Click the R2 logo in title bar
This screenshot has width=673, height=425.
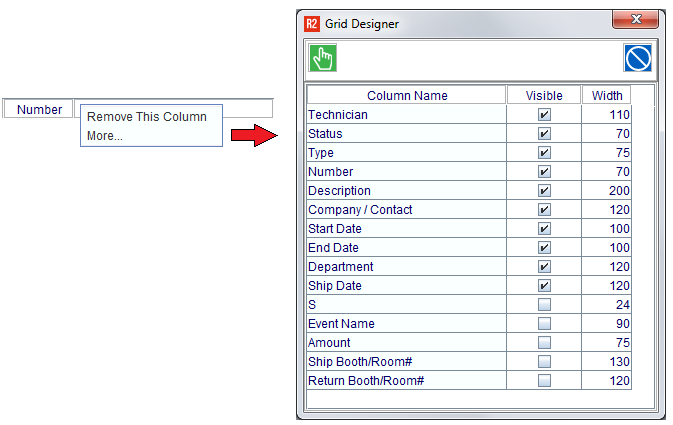[312, 24]
